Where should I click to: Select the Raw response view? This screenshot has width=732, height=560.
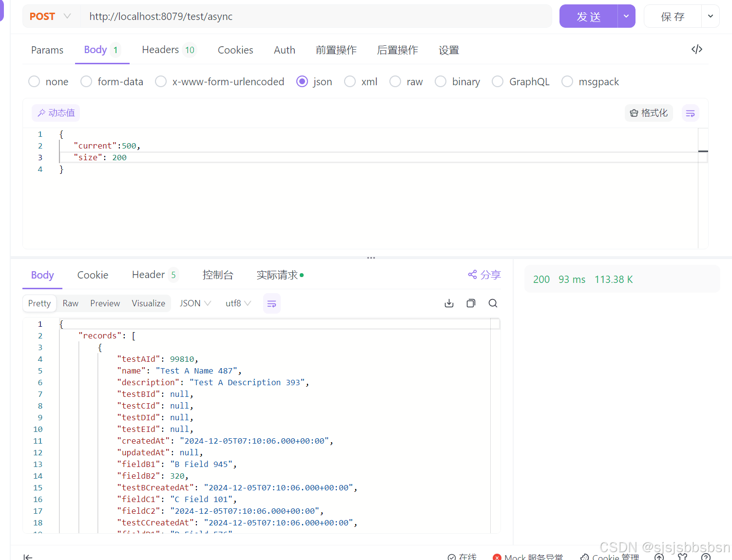coord(71,303)
